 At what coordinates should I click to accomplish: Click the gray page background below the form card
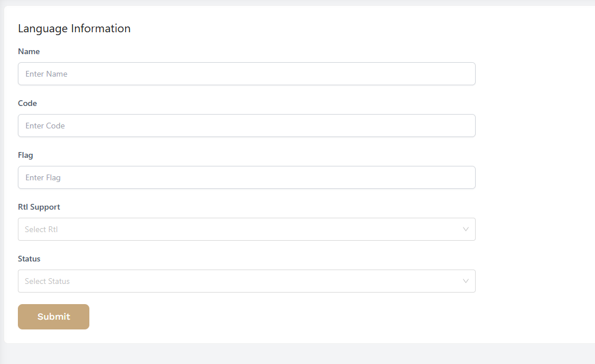[x=297, y=355]
